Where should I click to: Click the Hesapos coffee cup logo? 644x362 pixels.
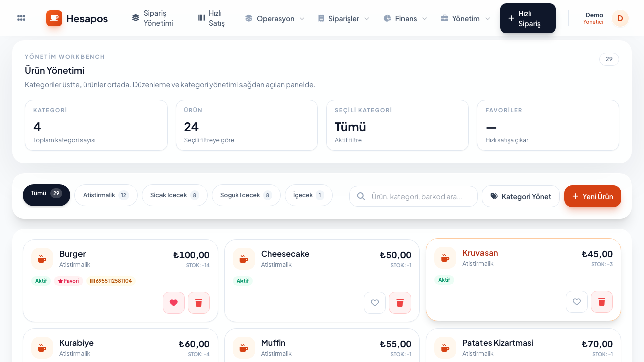coord(54,18)
